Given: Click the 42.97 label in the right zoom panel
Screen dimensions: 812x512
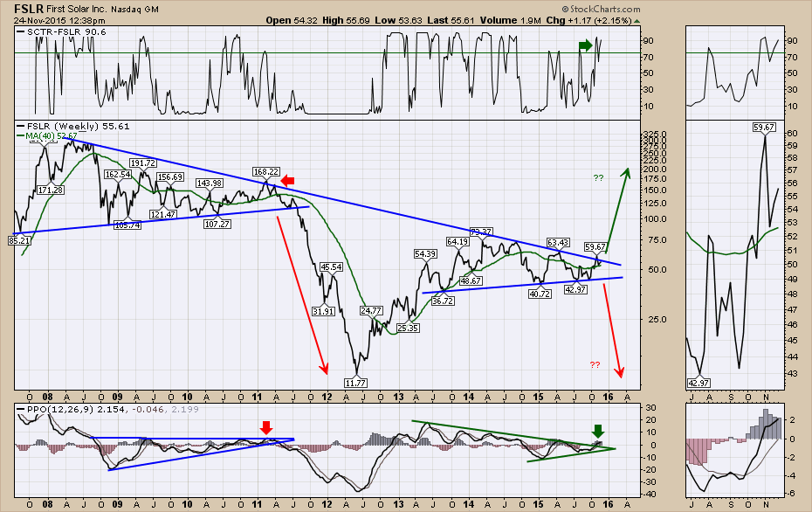Looking at the screenshot, I should pyautogui.click(x=698, y=383).
